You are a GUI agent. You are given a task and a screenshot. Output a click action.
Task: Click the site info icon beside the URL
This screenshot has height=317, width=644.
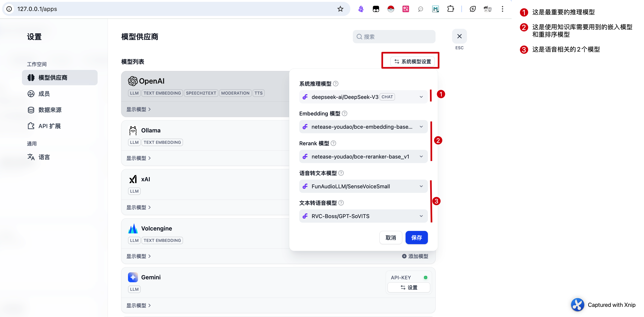pyautogui.click(x=9, y=9)
